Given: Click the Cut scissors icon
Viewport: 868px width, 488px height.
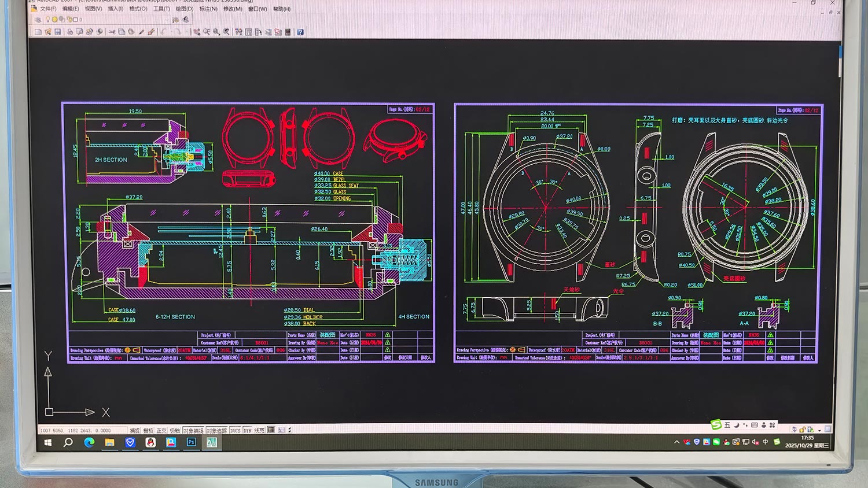Looking at the screenshot, I should click(x=112, y=32).
